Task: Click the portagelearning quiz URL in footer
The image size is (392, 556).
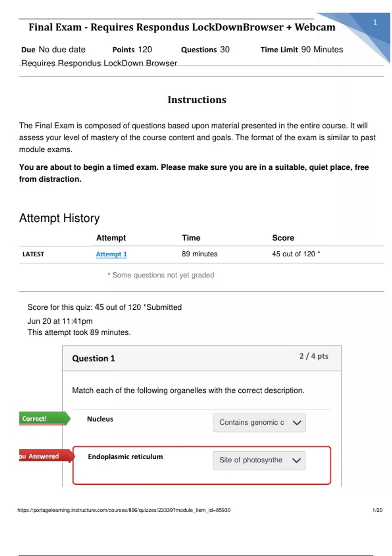Action: (124, 510)
